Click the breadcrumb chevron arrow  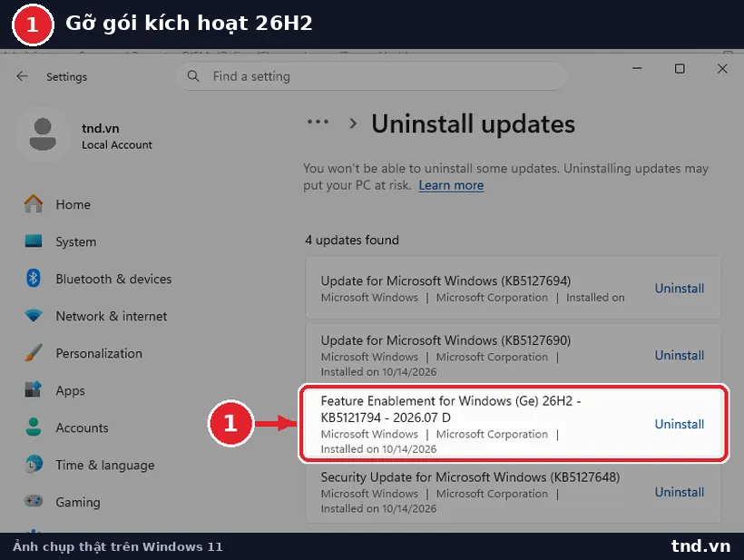point(353,123)
